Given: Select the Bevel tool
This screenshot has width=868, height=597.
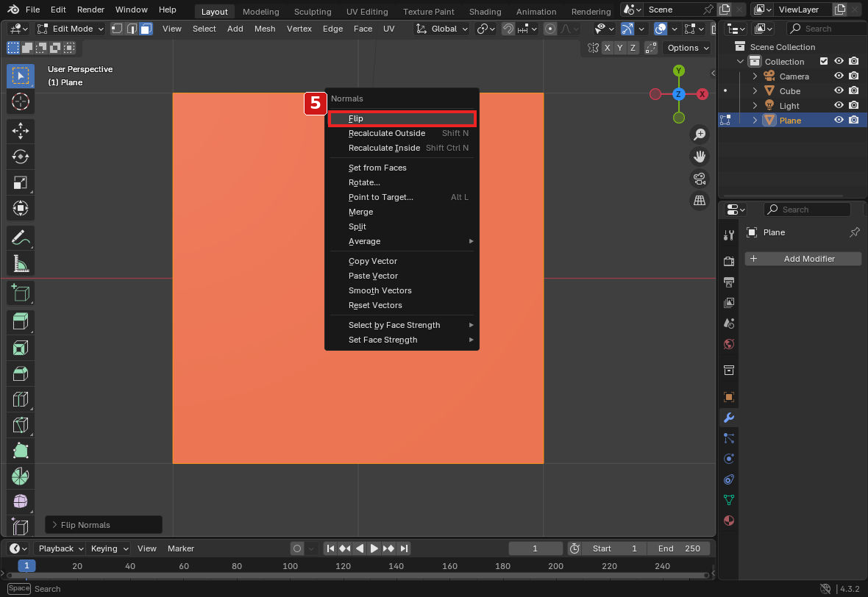Looking at the screenshot, I should click(21, 373).
